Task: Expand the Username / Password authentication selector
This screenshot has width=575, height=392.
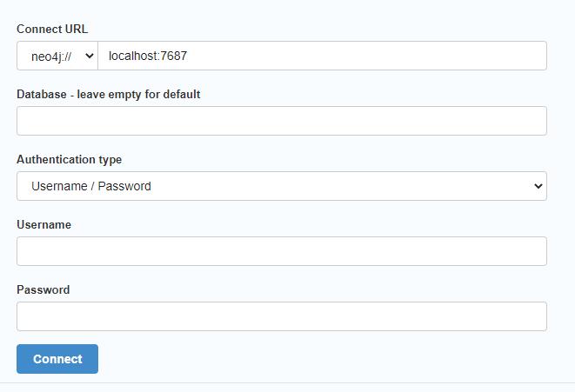Action: (x=282, y=186)
